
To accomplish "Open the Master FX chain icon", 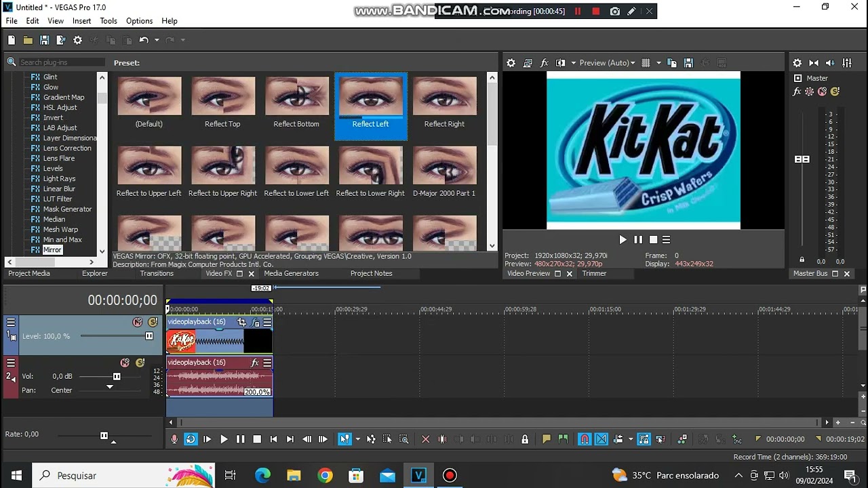I will 797,91.
